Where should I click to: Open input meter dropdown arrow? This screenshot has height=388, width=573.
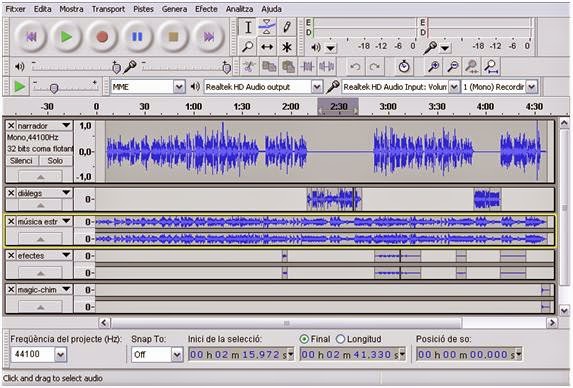click(x=445, y=48)
